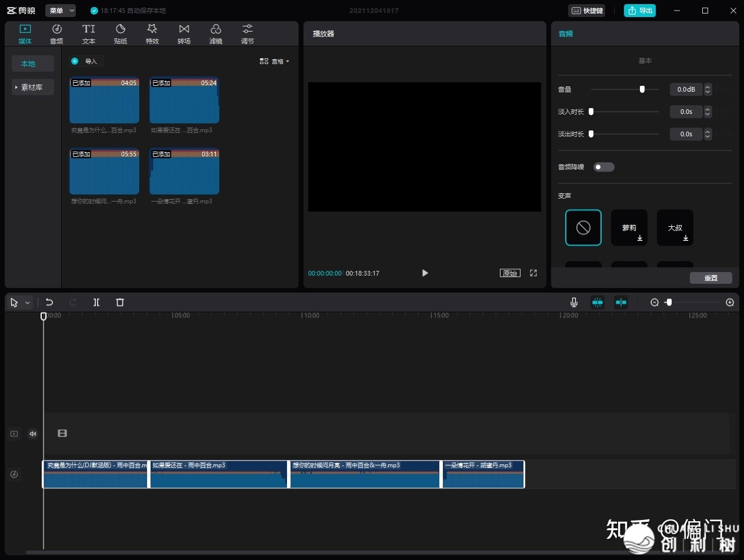Decrease fade-in duration with stepper down arrow
The image size is (744, 560).
pos(708,115)
